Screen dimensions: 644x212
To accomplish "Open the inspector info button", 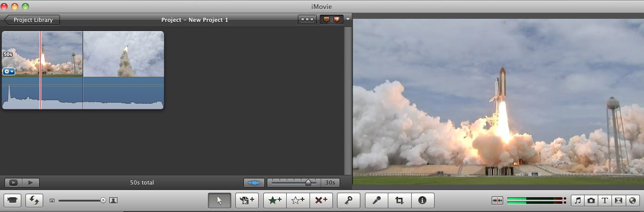I will click(x=422, y=200).
